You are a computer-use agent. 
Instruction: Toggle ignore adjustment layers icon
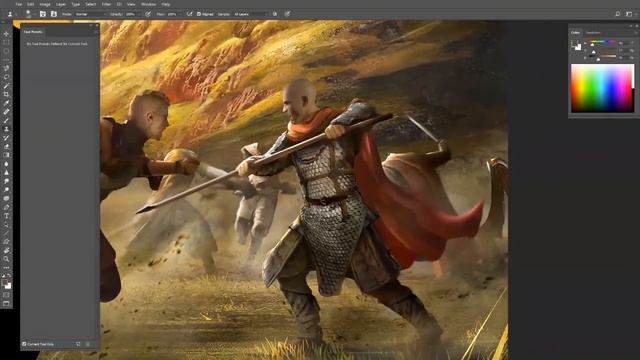(275, 14)
